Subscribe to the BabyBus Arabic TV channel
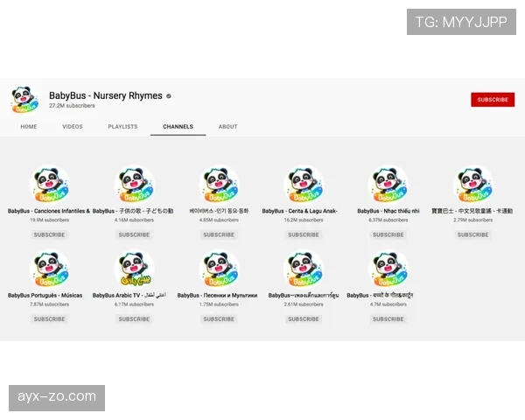Viewport: 525px width, 420px height. click(x=134, y=319)
